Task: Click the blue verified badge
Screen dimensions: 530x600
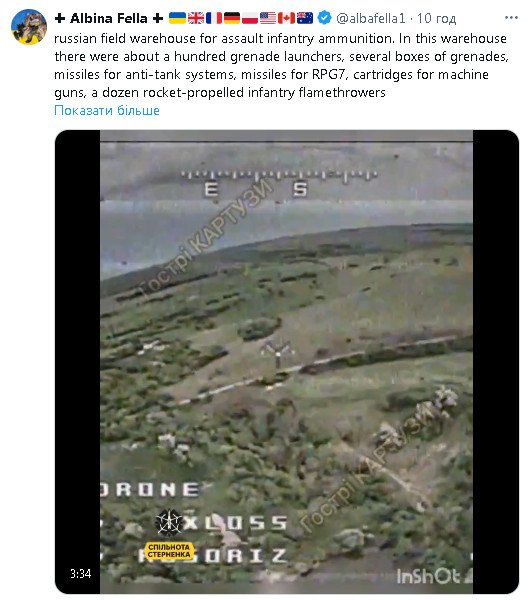Action: point(325,18)
